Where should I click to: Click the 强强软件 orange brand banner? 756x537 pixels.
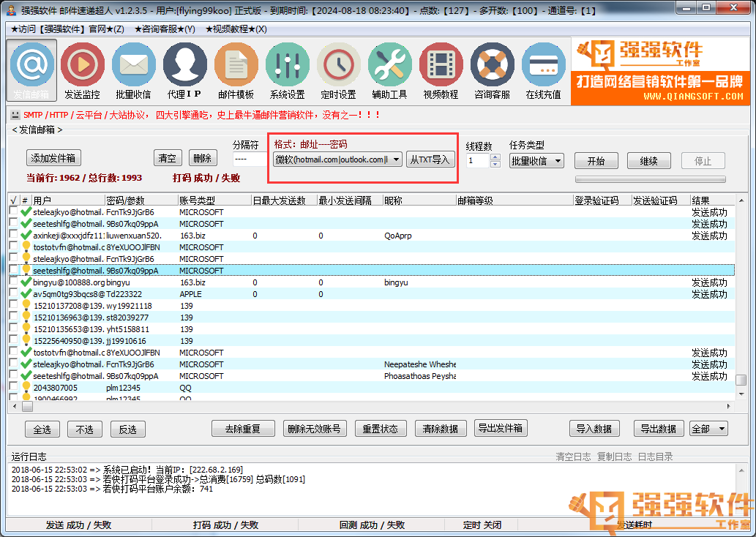[661, 72]
